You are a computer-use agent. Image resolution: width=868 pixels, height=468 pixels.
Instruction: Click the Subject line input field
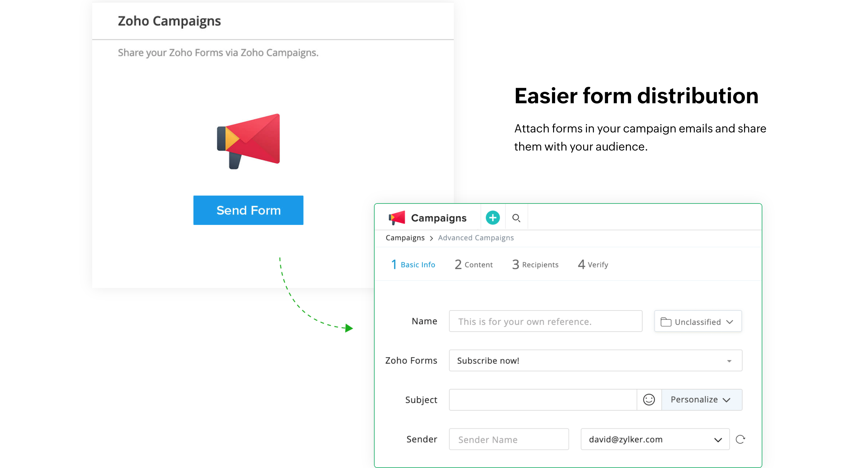545,399
